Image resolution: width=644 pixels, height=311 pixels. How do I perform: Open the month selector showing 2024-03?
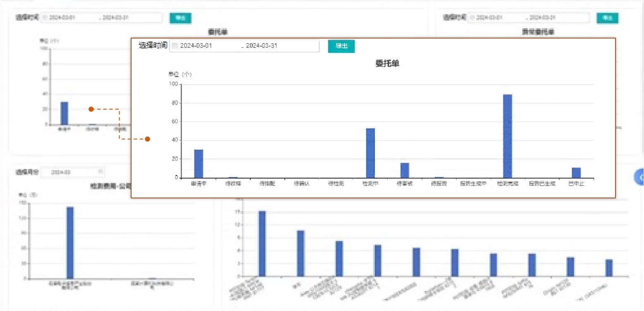coord(73,172)
